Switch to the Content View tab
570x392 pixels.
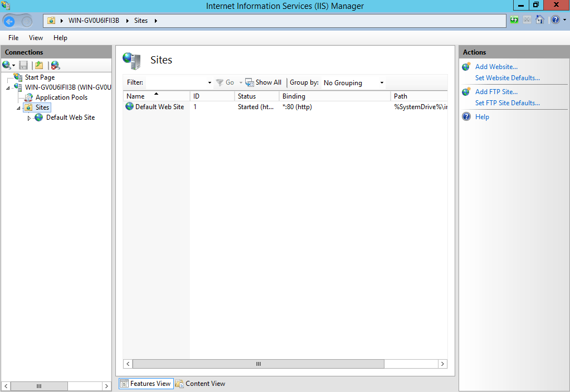point(200,384)
